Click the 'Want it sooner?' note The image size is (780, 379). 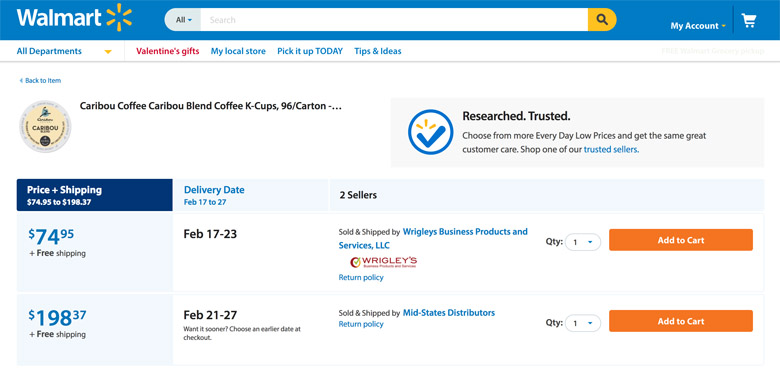242,333
